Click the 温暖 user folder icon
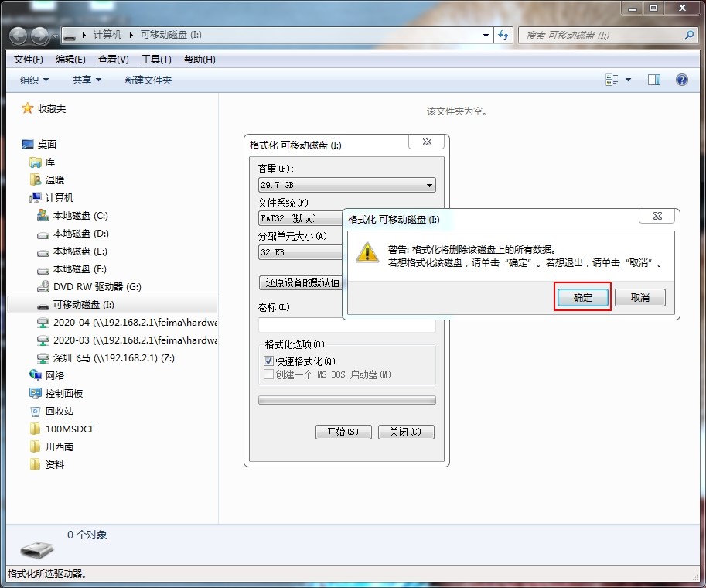 [35, 179]
